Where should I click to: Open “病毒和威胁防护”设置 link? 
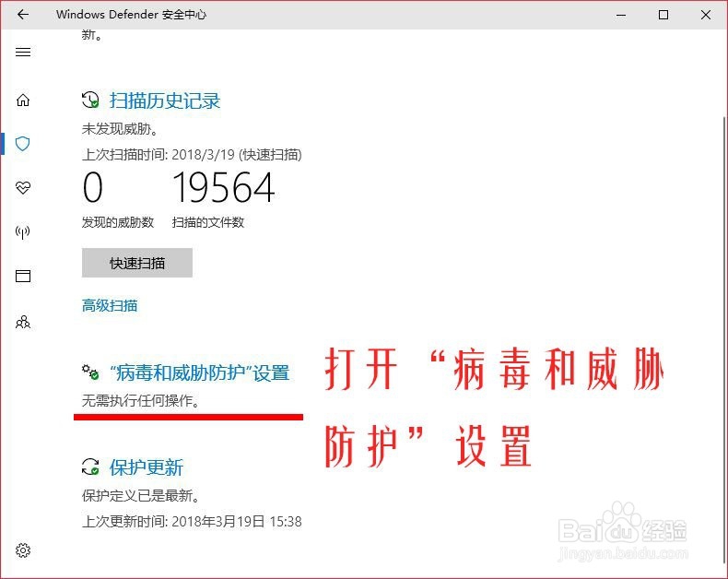[x=200, y=372]
